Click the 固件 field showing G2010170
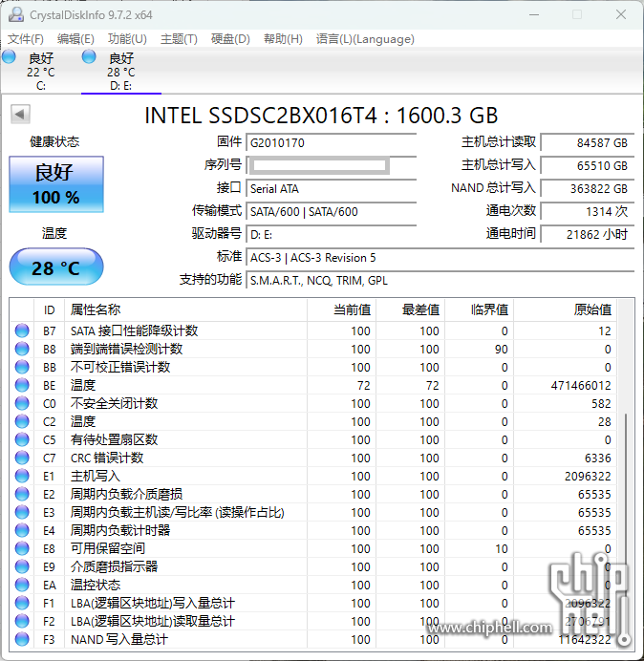Image resolution: width=644 pixels, height=661 pixels. coord(331,142)
